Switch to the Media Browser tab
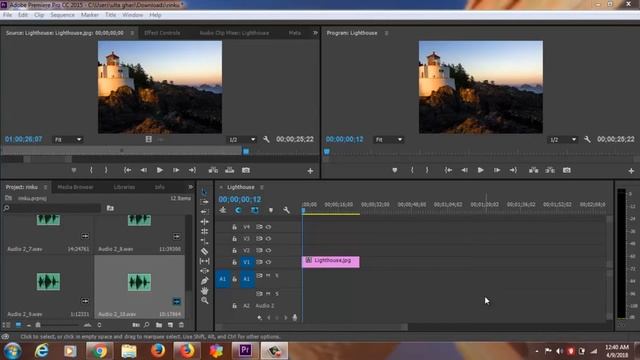Screen dimensions: 640x360 76,187
